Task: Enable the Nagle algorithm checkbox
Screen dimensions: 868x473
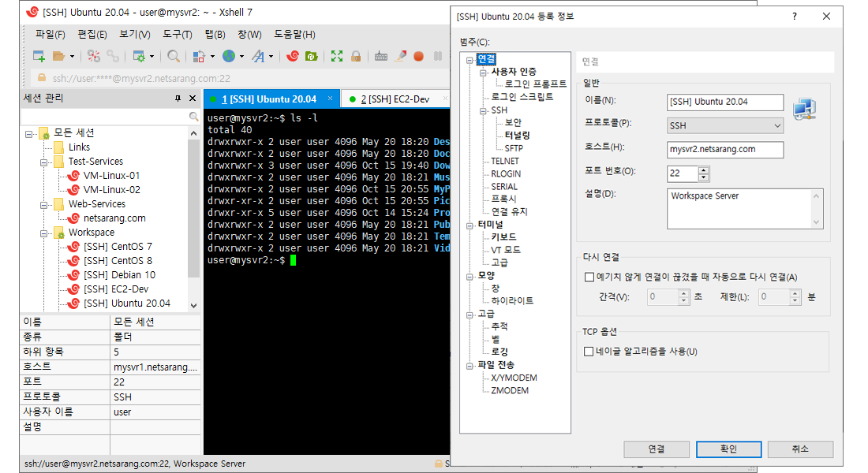Action: (x=589, y=352)
